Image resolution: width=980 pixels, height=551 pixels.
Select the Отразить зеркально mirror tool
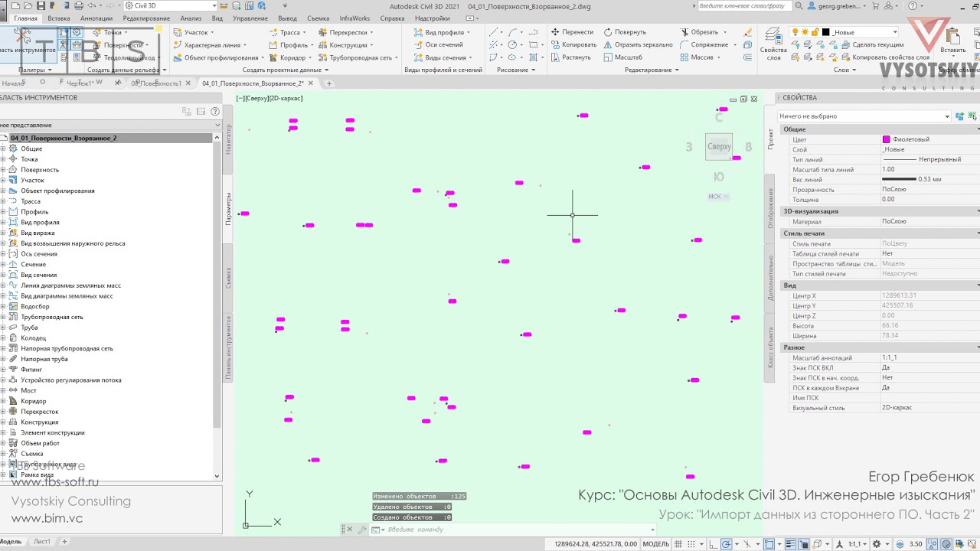639,45
